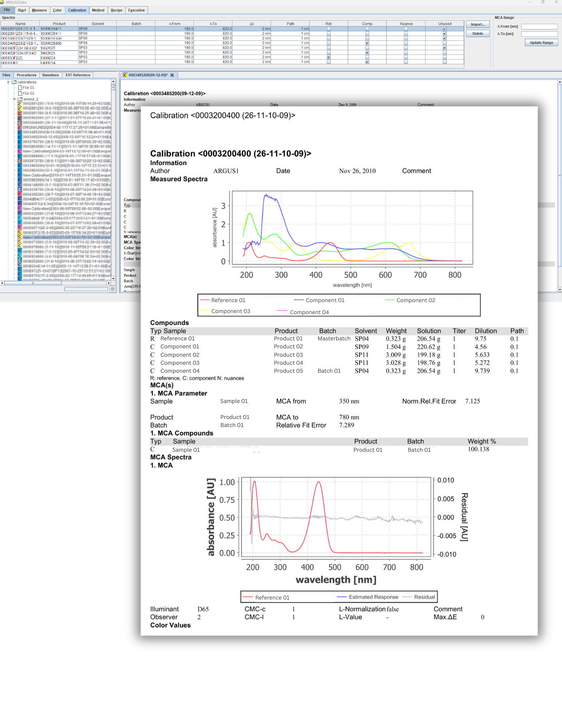Click the file tree scroll-right arrow

[x=108, y=283]
